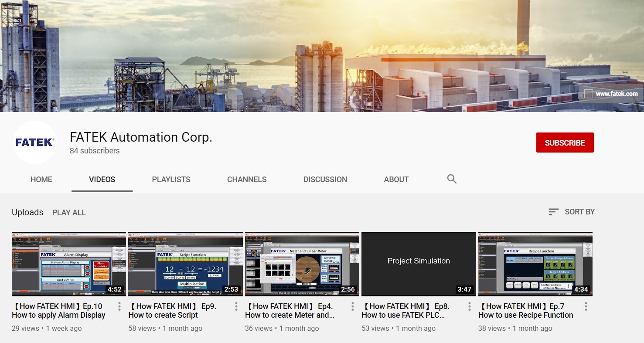Click title Ep.10 How to apply Alarm Display

[x=59, y=311]
